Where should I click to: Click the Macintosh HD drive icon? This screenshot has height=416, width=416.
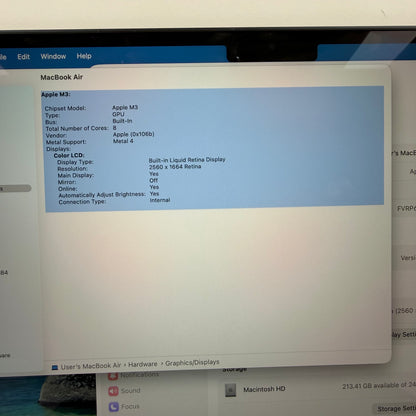point(230,390)
